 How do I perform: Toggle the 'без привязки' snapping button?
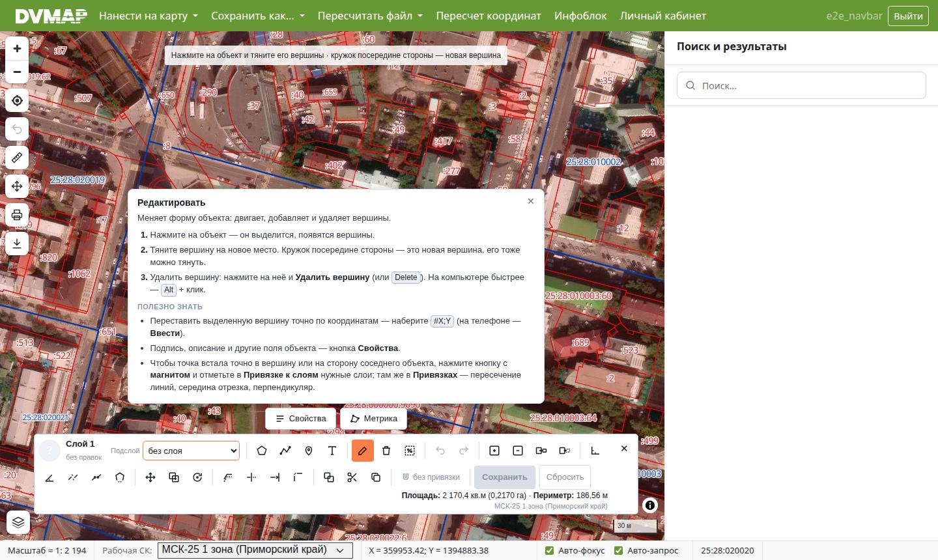tap(431, 477)
